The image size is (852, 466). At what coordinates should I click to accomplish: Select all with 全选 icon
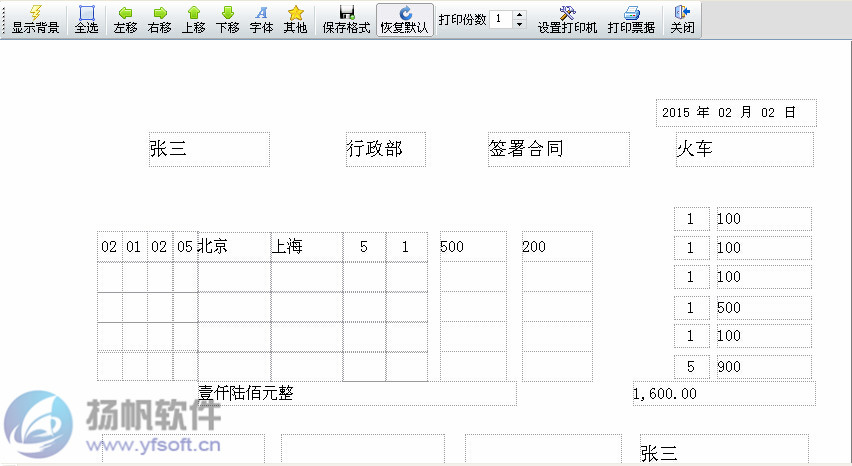tap(86, 19)
